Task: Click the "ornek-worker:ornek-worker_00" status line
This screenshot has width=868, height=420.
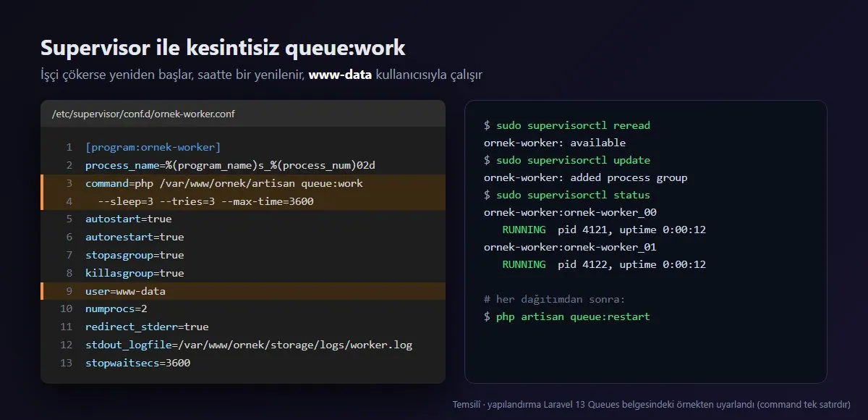Action: [570, 213]
